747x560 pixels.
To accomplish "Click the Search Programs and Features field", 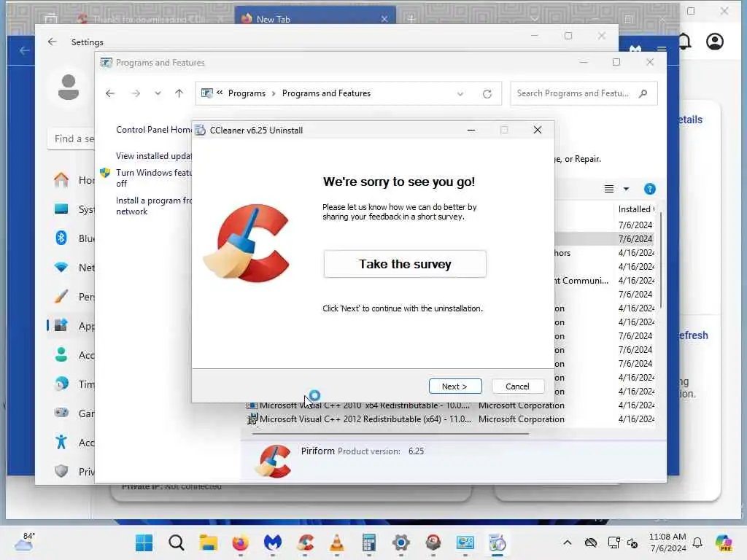I will pos(584,93).
